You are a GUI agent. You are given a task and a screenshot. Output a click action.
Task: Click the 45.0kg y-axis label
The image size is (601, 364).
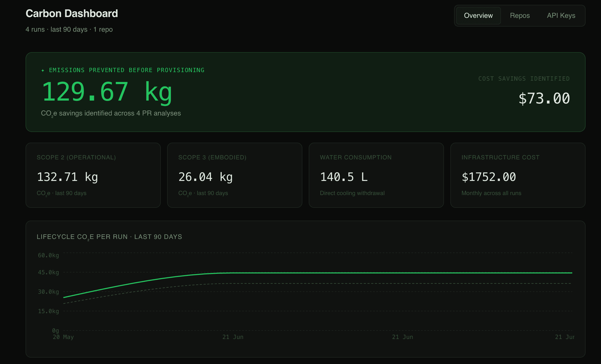48,272
